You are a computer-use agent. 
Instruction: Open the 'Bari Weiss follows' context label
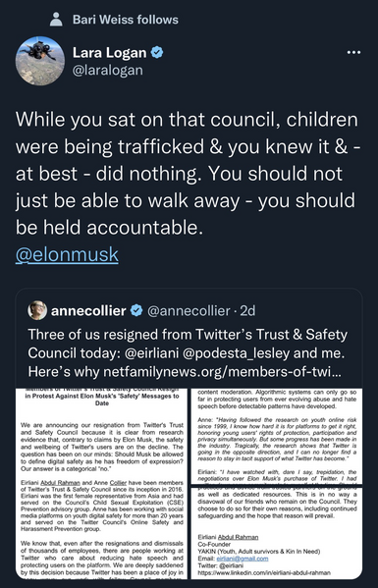(x=126, y=20)
